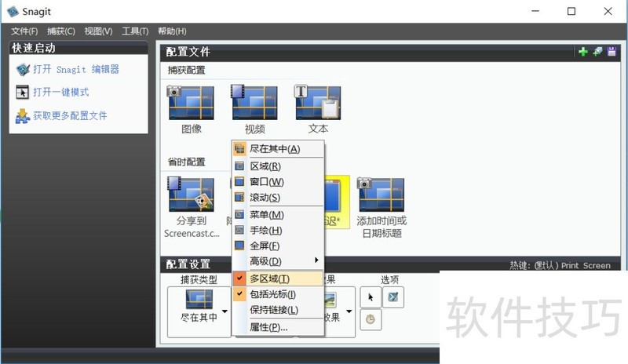Open the 打开一键模式 link
The height and width of the screenshot is (364, 628).
61,92
